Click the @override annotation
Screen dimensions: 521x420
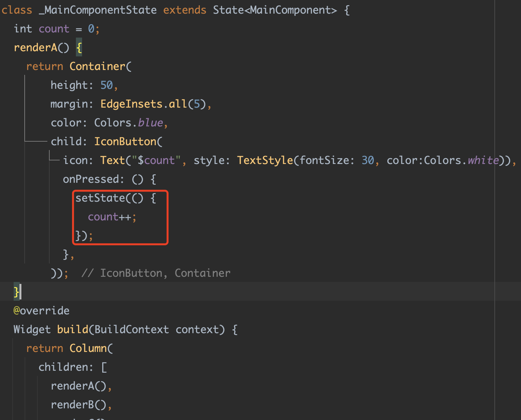pyautogui.click(x=41, y=310)
